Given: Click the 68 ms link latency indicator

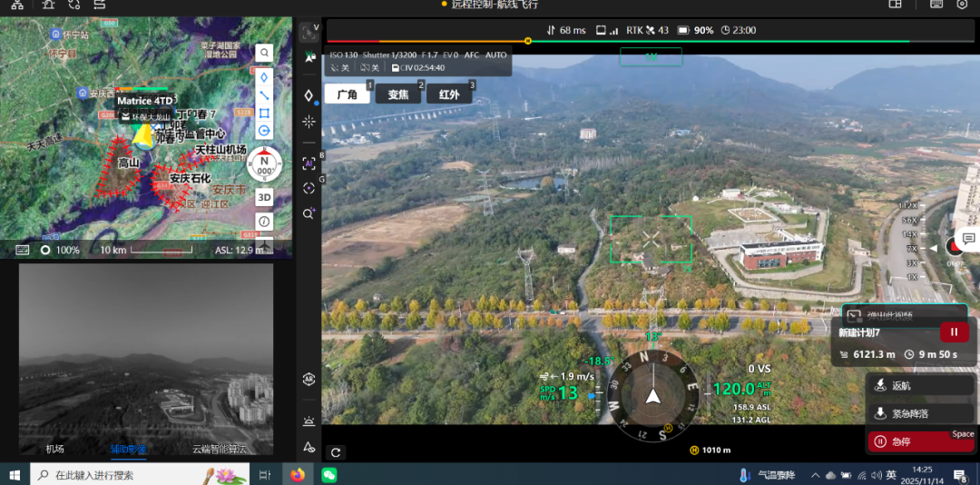Looking at the screenshot, I should coord(566,30).
